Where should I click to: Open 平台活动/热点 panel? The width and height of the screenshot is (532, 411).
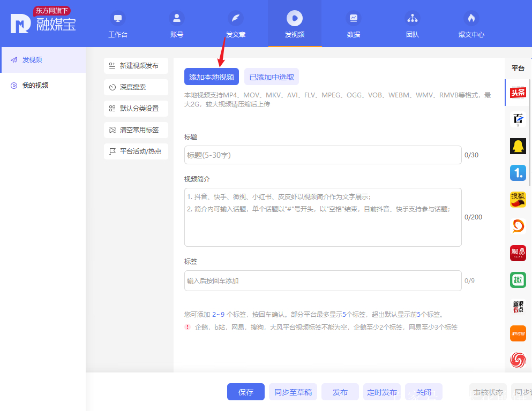click(x=136, y=151)
